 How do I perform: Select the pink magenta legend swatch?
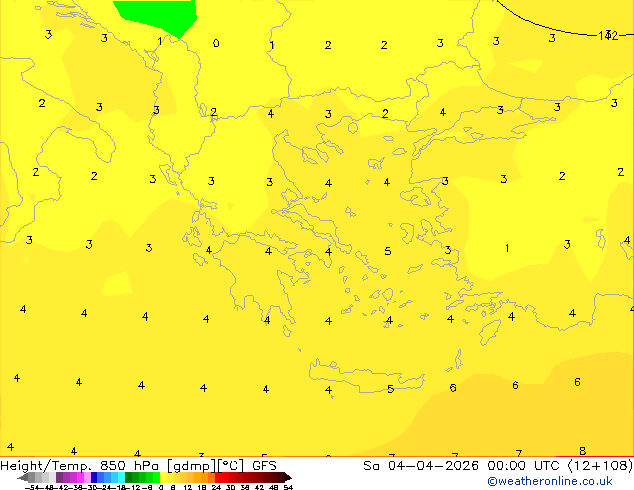pyautogui.click(x=80, y=477)
